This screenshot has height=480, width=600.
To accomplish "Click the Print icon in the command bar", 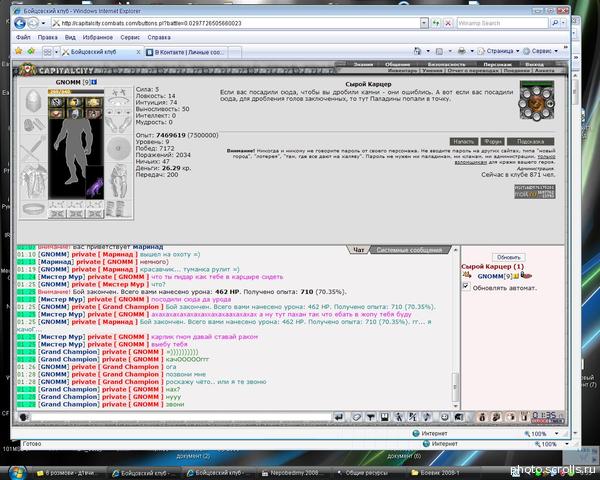I will (x=462, y=51).
